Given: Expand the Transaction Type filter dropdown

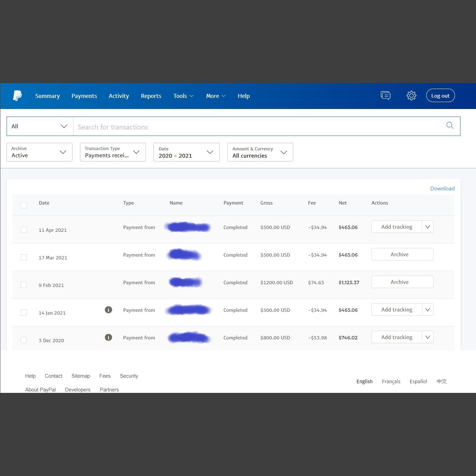Looking at the screenshot, I should pos(113,152).
